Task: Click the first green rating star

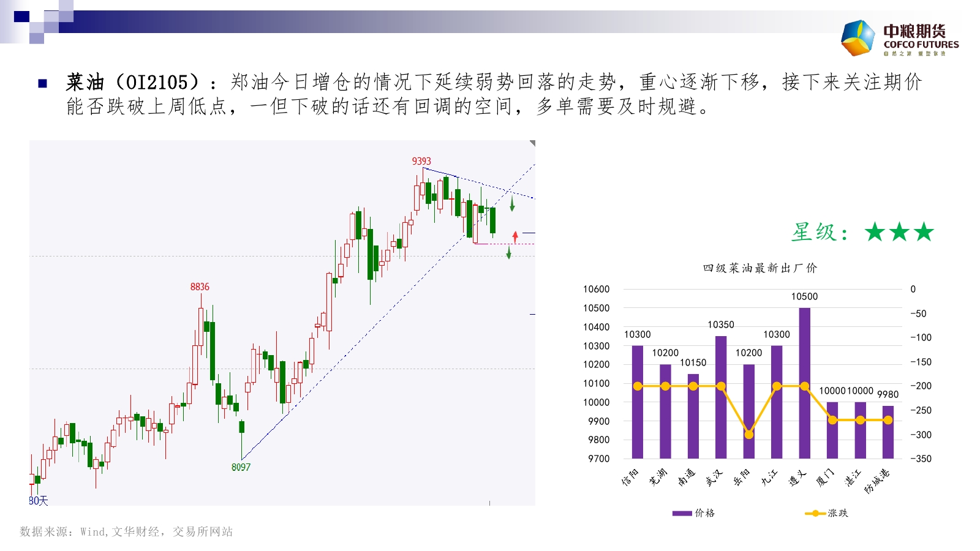Action: [x=875, y=232]
